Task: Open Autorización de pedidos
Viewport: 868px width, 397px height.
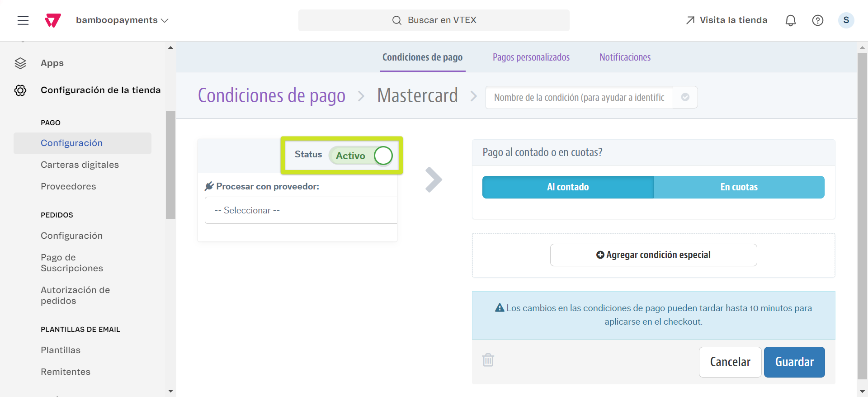Action: (x=75, y=295)
